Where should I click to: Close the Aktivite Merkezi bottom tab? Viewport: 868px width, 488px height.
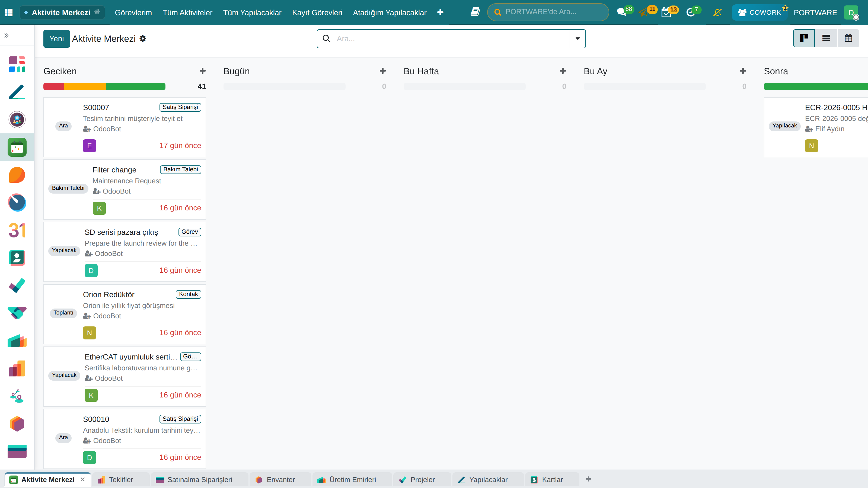click(82, 479)
